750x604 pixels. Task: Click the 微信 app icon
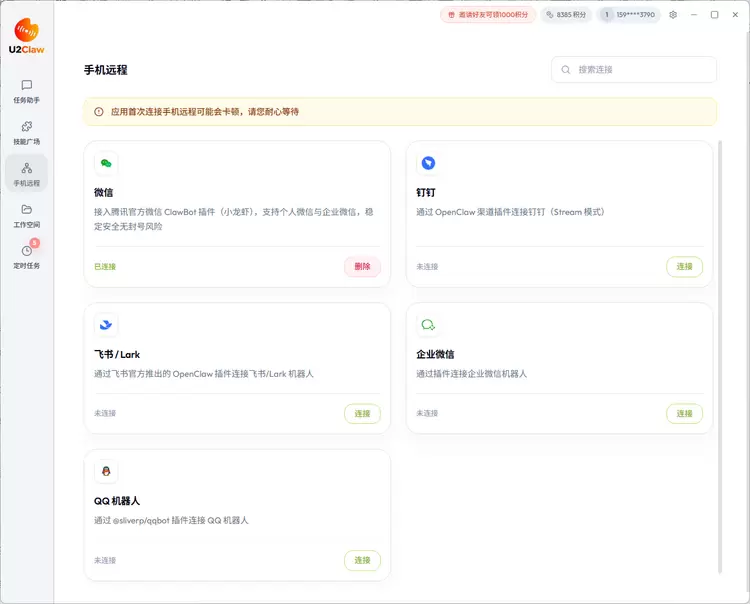106,163
